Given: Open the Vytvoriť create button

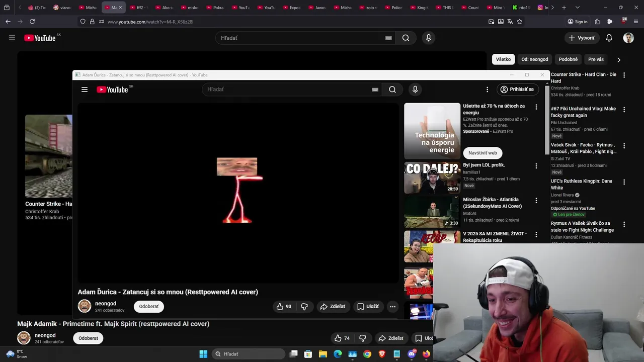Looking at the screenshot, I should point(582,38).
